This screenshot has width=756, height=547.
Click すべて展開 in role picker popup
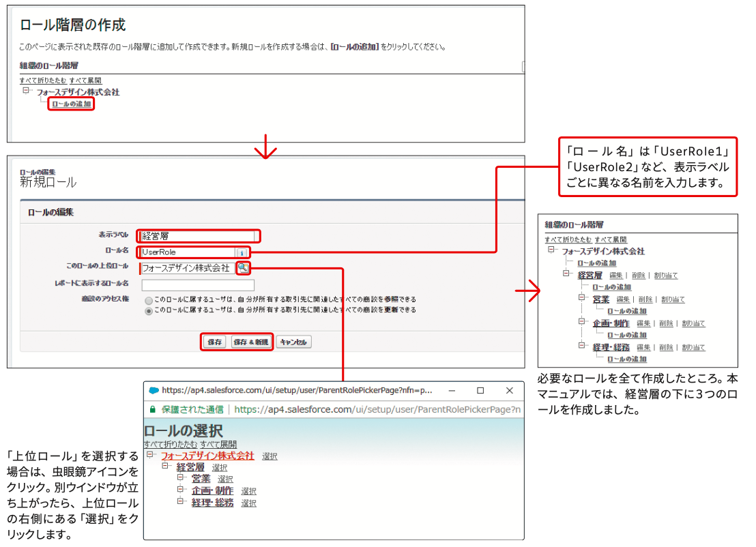click(218, 444)
